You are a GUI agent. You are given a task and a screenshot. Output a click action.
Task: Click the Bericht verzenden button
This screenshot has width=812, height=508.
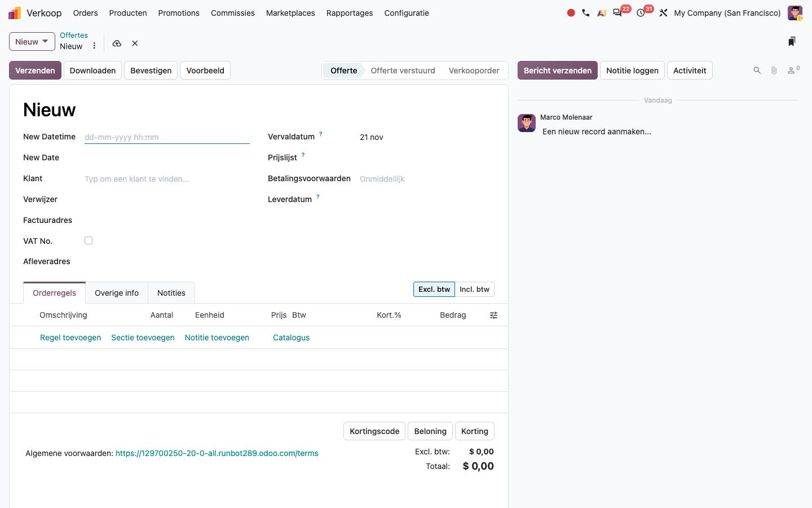pyautogui.click(x=558, y=71)
